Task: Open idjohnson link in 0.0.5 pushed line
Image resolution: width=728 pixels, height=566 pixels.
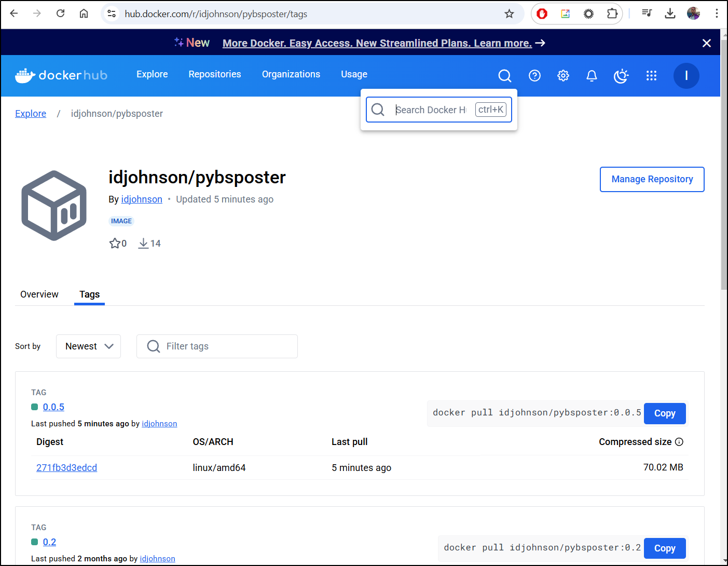Action: [x=159, y=424]
